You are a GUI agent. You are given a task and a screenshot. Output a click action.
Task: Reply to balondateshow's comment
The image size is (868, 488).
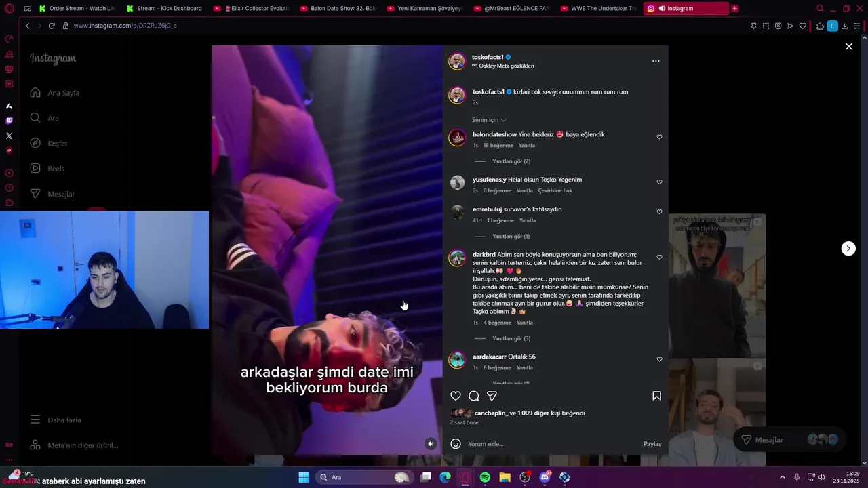527,146
